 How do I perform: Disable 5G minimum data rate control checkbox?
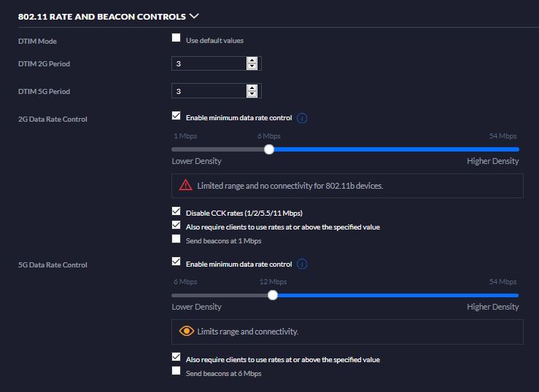[x=176, y=262]
